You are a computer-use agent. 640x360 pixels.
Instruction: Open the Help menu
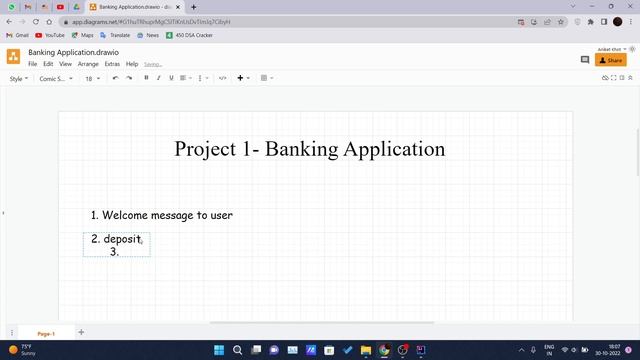(x=132, y=64)
